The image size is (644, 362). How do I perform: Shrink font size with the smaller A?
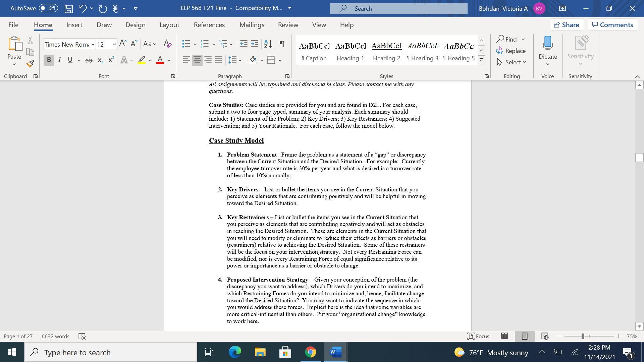(134, 43)
